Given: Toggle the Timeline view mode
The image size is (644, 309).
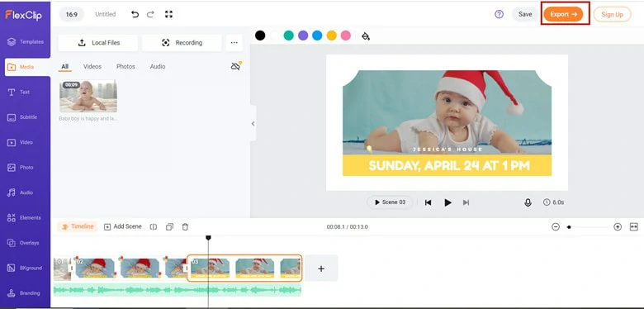Looking at the screenshot, I should point(78,226).
